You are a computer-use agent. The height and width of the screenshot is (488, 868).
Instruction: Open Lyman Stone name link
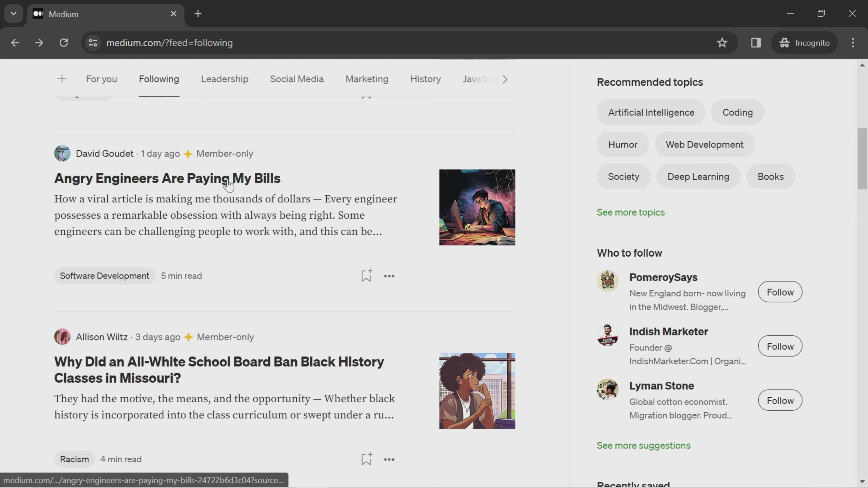click(x=661, y=386)
